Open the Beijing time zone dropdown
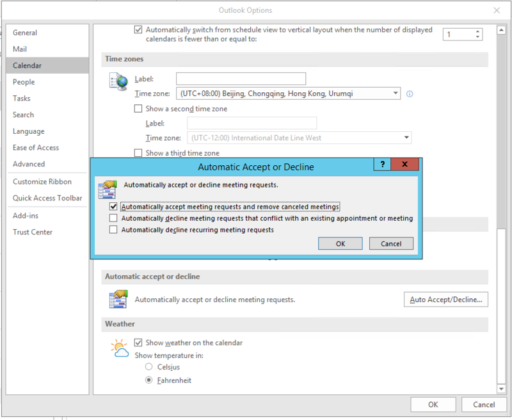Screen dimensions: 512x420 tap(395, 93)
